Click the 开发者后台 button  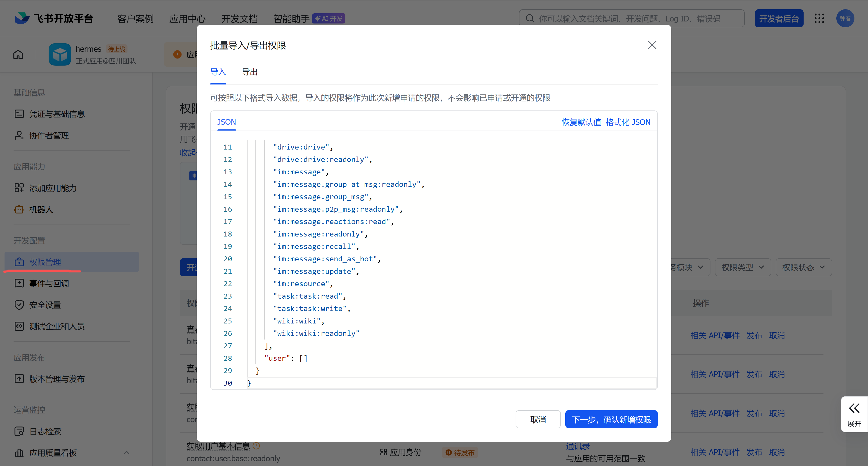pos(779,18)
